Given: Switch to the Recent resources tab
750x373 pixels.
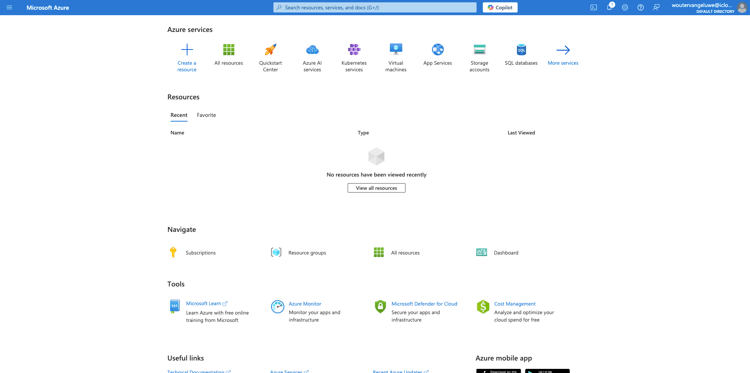Looking at the screenshot, I should point(179,115).
